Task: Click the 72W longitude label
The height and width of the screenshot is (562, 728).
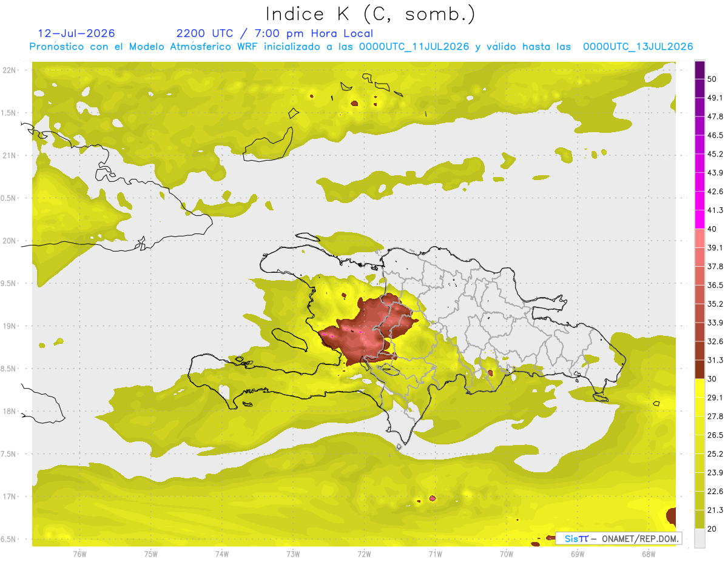Action: point(364,554)
